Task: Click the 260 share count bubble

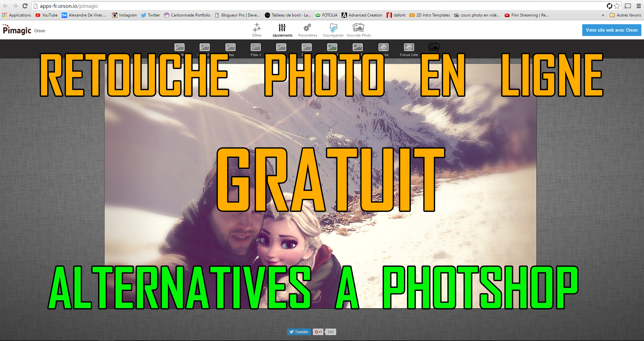Action: (x=330, y=332)
